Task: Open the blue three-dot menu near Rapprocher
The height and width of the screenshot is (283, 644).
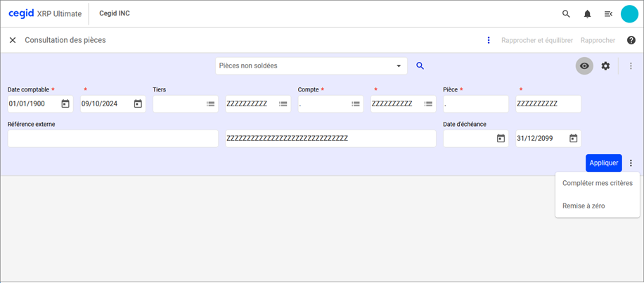Action: [x=489, y=40]
